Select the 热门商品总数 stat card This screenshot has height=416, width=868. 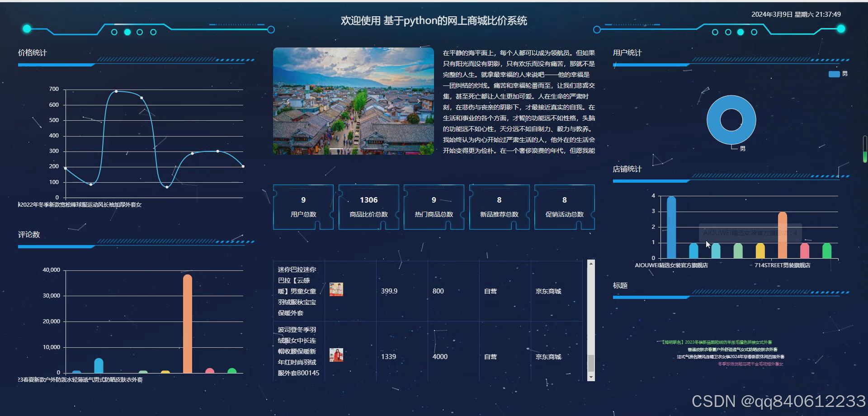(x=434, y=207)
